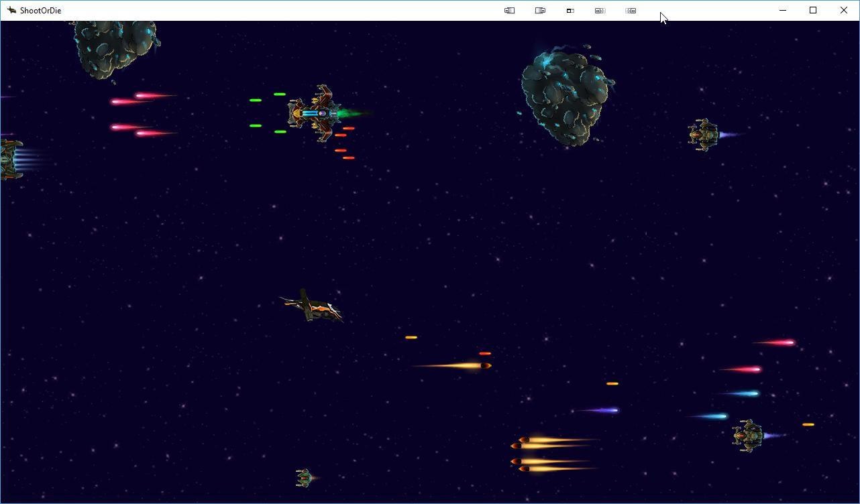Screen dimensions: 860x504
Task: Minimize the ShootOrDie window
Action: [783, 10]
